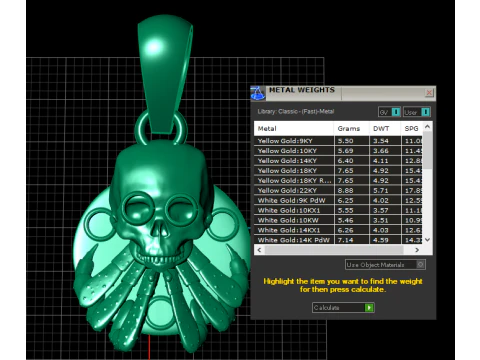The width and height of the screenshot is (480, 360).
Task: Click the scroll right arrow of the table
Action: coord(417,250)
